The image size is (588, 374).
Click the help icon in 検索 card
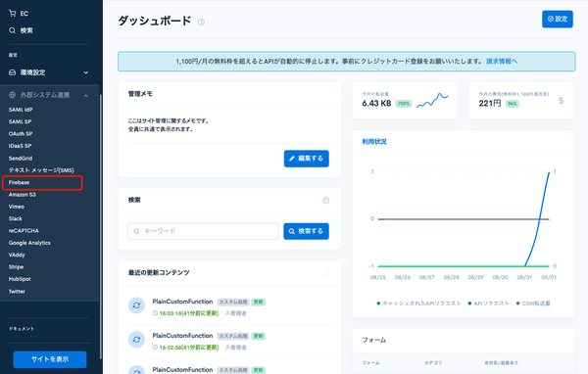[x=326, y=201]
